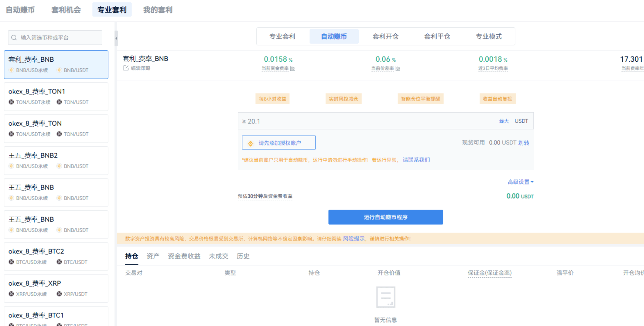Click BNB/USDT icon in 王五_费率_BNB2 card
The width and height of the screenshot is (644, 326).
(x=59, y=166)
